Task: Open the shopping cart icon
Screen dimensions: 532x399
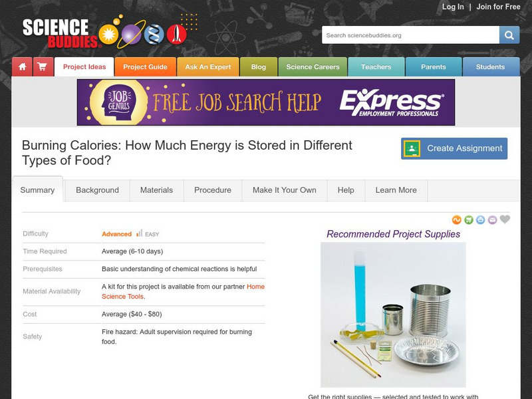Action: (43, 67)
